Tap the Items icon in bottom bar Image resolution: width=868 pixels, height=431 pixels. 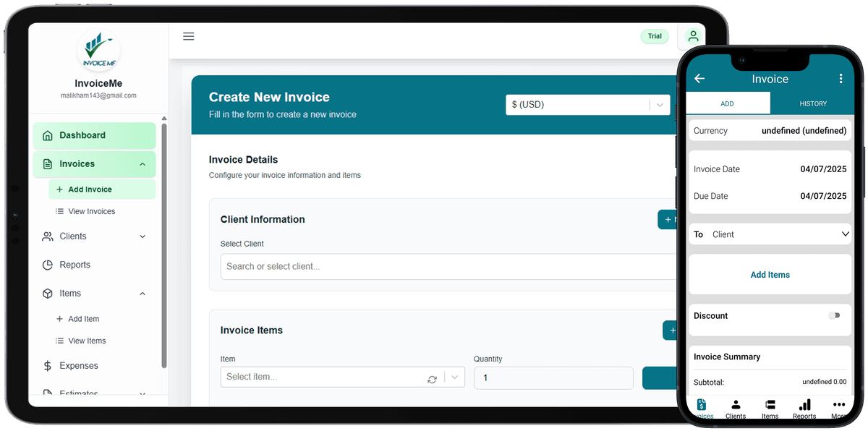(x=770, y=408)
